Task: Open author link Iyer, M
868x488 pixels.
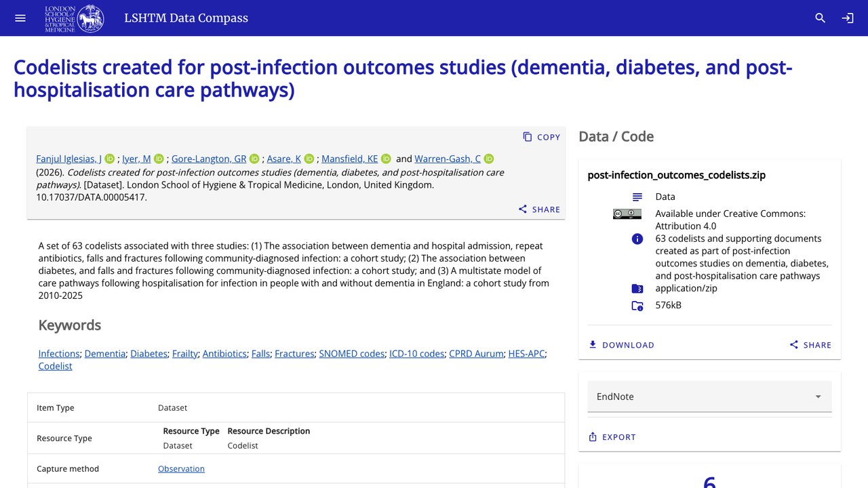Action: pyautogui.click(x=136, y=159)
